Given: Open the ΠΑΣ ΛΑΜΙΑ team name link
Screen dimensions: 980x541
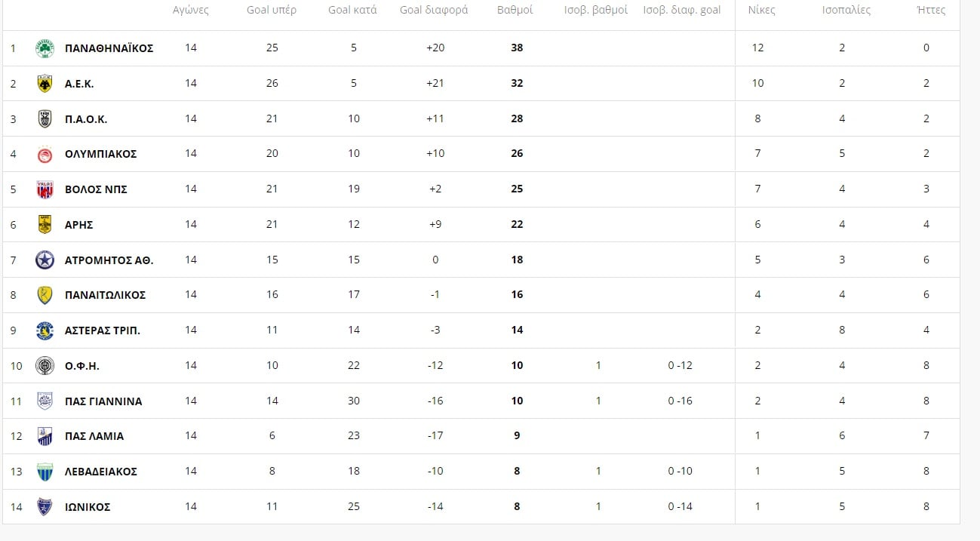Looking at the screenshot, I should coord(94,436).
